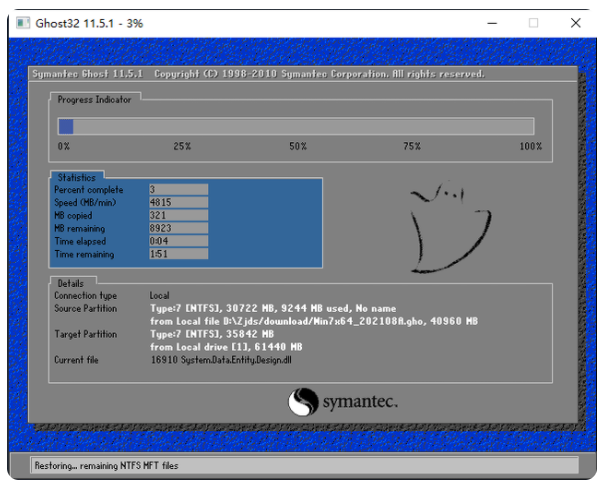Click the 100% label under progress bar
This screenshot has height=485, width=612.
coord(530,147)
